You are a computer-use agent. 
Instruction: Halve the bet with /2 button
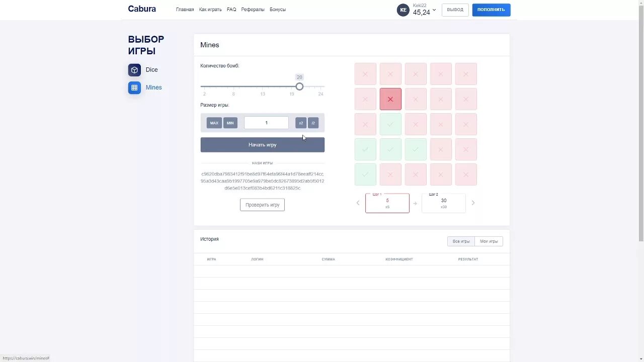coord(313,123)
